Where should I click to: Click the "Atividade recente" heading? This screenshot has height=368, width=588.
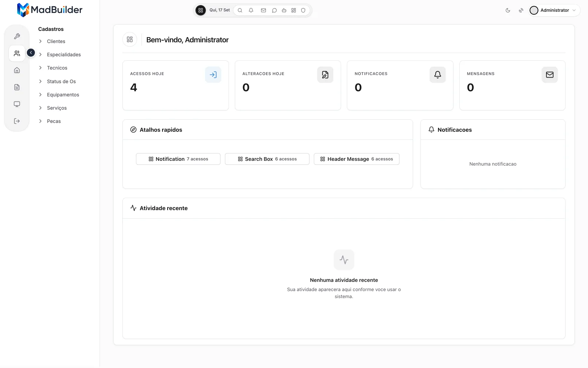coord(164,208)
